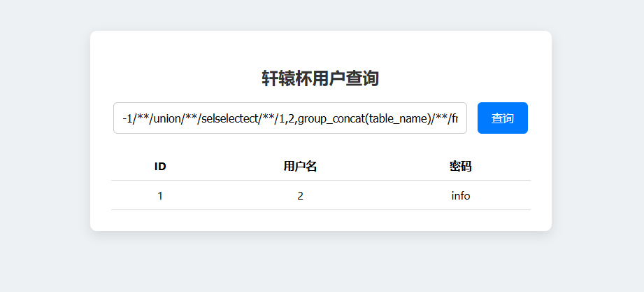Click the truncated end of the input text
The width and height of the screenshot is (644, 292).
(455, 119)
